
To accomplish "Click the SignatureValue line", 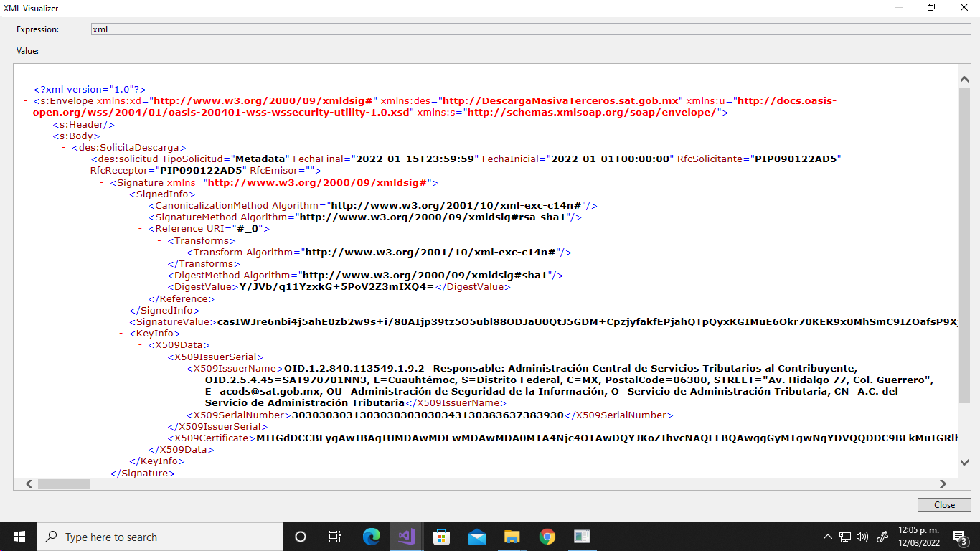I will (544, 322).
